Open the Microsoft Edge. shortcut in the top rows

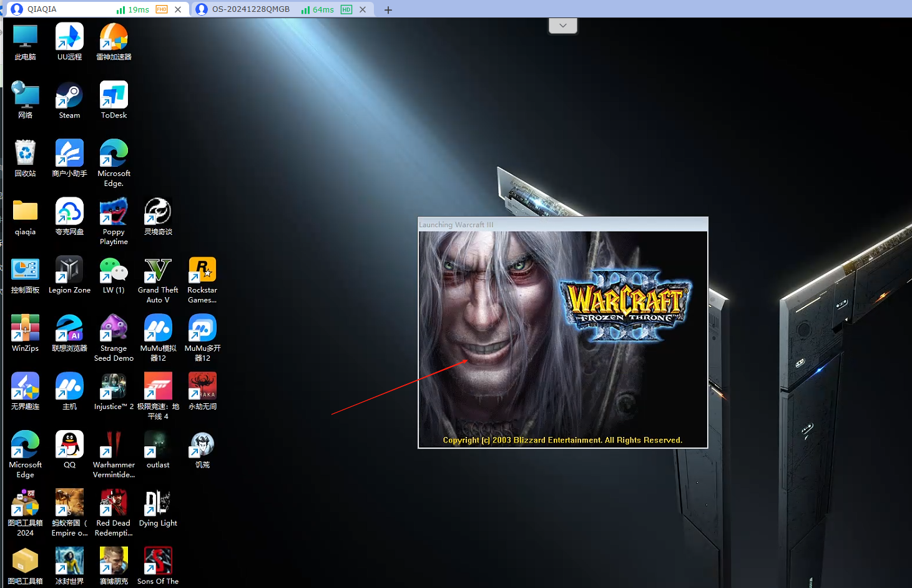pos(114,162)
